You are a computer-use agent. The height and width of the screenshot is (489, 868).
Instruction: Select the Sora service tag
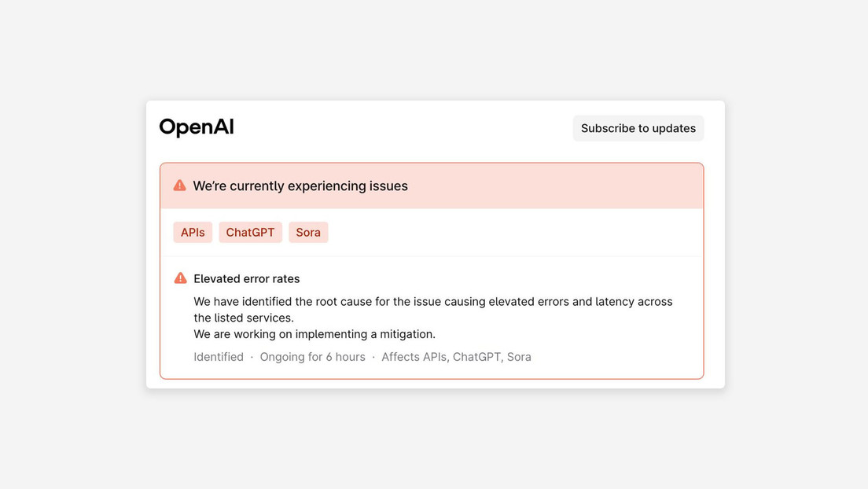click(308, 232)
